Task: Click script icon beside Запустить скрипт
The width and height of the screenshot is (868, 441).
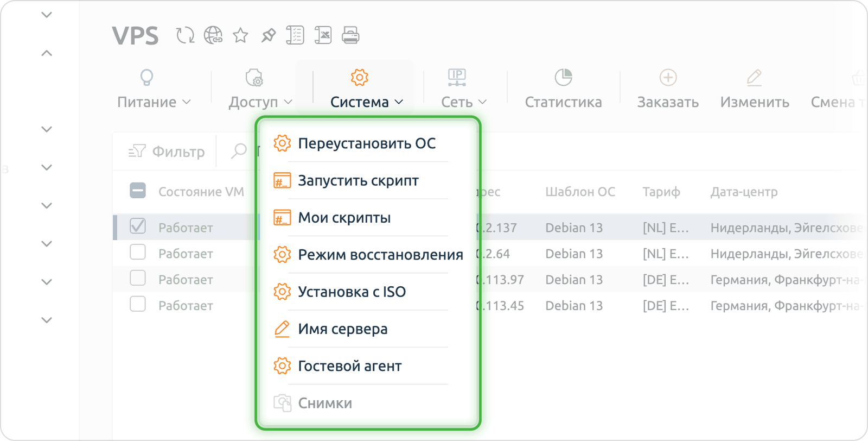Action: click(x=282, y=180)
